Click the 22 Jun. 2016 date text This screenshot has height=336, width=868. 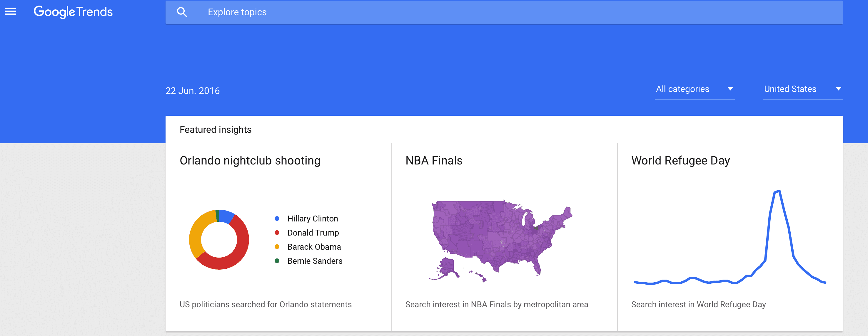(192, 91)
